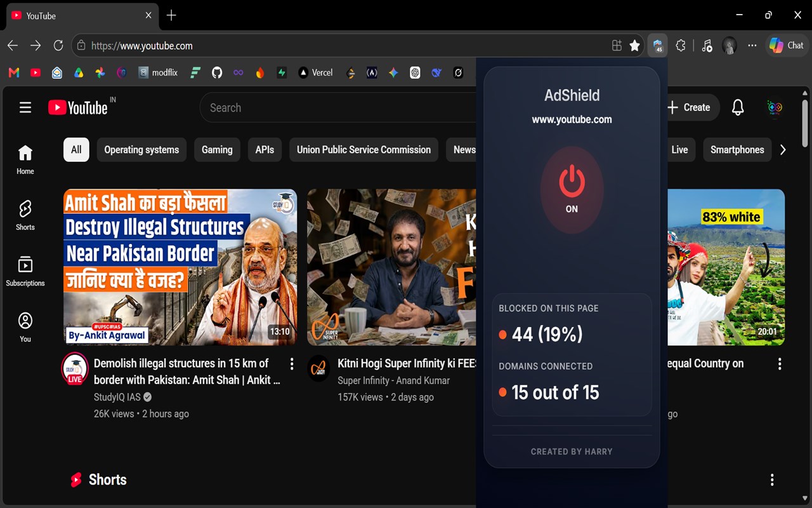Image resolution: width=812 pixels, height=508 pixels.
Task: Go to Home in the sidebar
Action: click(x=25, y=159)
